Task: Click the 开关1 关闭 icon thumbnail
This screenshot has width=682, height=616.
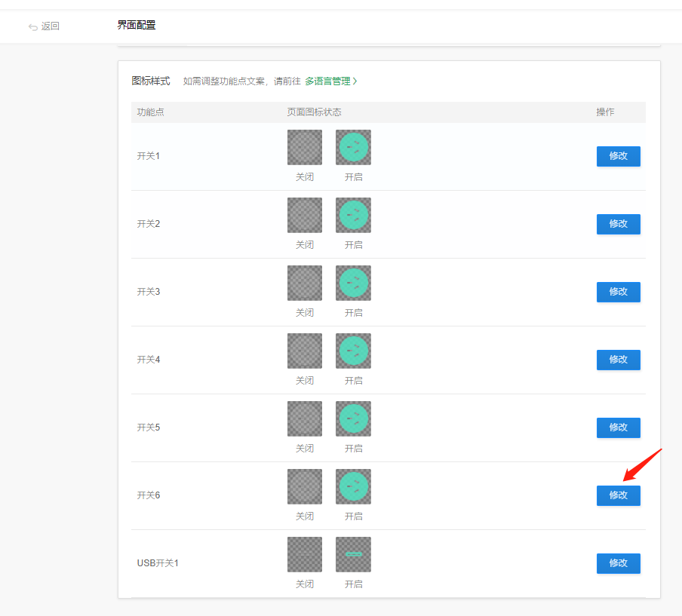Action: click(x=305, y=148)
